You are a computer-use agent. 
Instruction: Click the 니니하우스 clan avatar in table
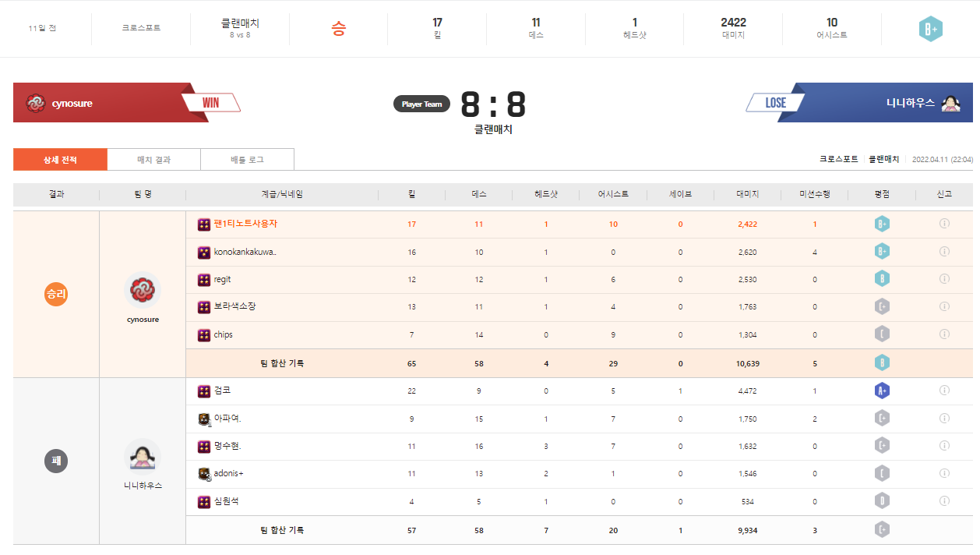pyautogui.click(x=143, y=457)
